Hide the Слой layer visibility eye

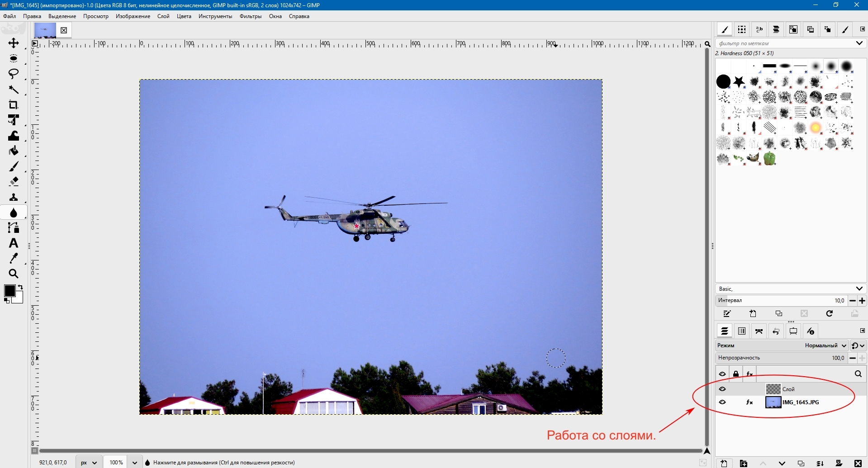722,389
